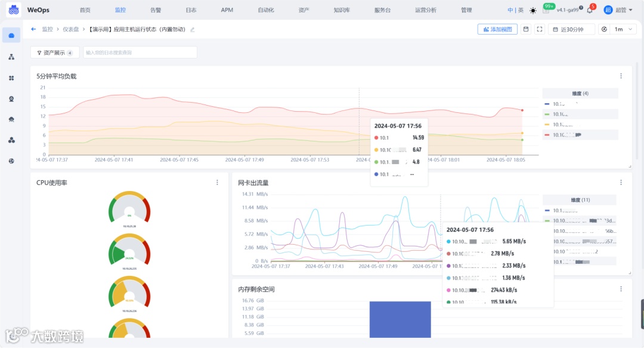Click 仪表盘 breadcrumb link
Image resolution: width=644 pixels, height=348 pixels.
pos(70,29)
